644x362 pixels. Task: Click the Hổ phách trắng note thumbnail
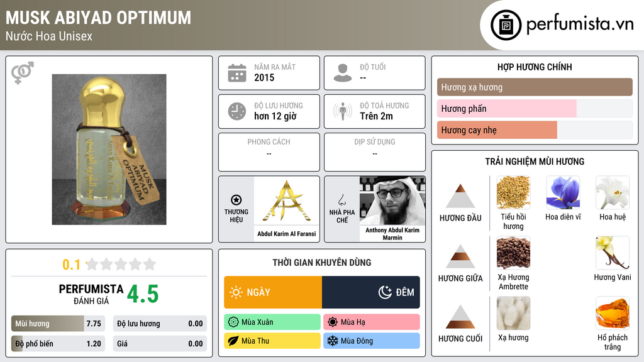point(613,313)
